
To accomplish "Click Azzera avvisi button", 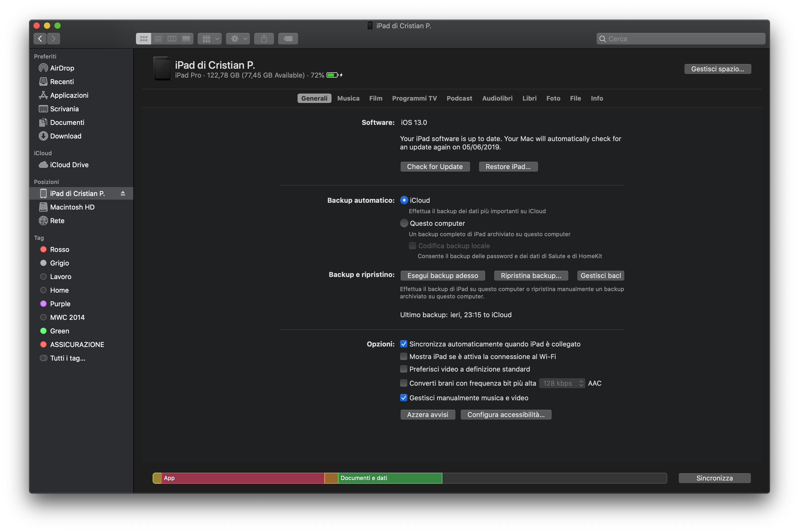I will 428,415.
